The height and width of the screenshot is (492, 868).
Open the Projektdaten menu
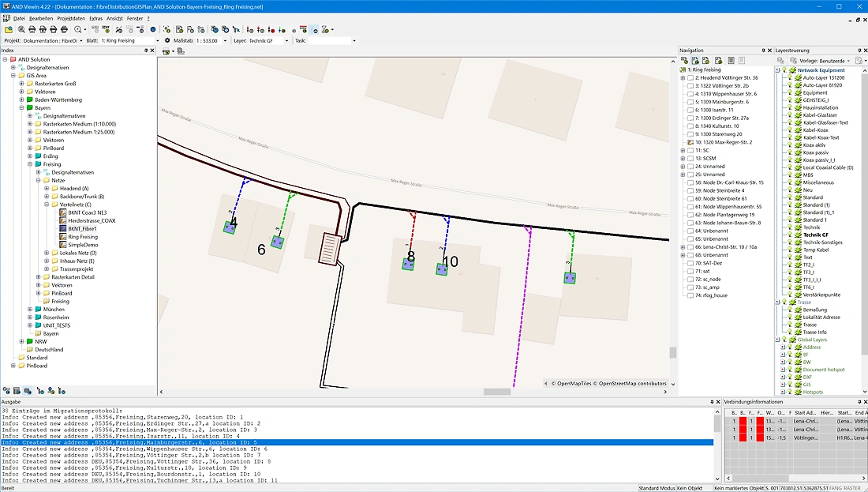(x=71, y=18)
